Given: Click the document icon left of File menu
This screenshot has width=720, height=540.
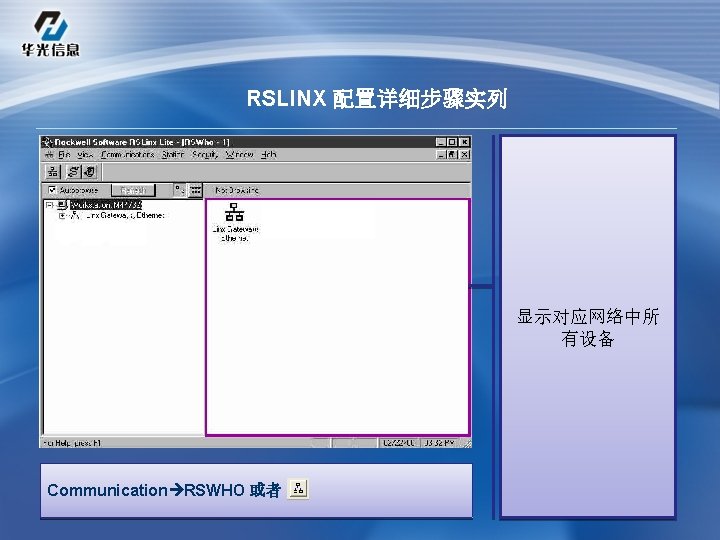Looking at the screenshot, I should 50,155.
